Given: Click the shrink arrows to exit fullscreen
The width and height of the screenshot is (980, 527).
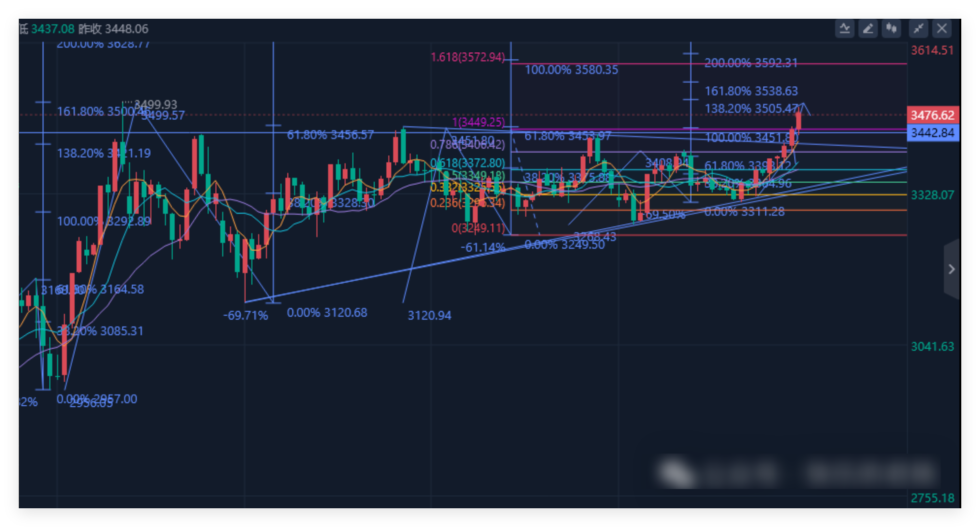Looking at the screenshot, I should (918, 29).
